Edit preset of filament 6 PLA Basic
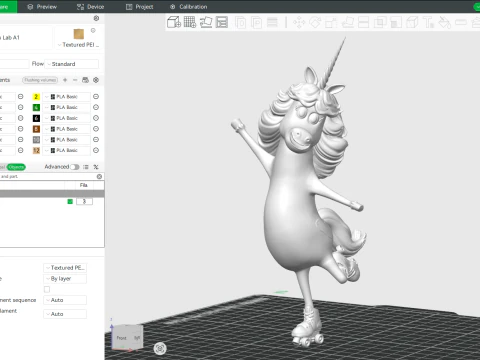The image size is (480, 360). click(x=96, y=118)
